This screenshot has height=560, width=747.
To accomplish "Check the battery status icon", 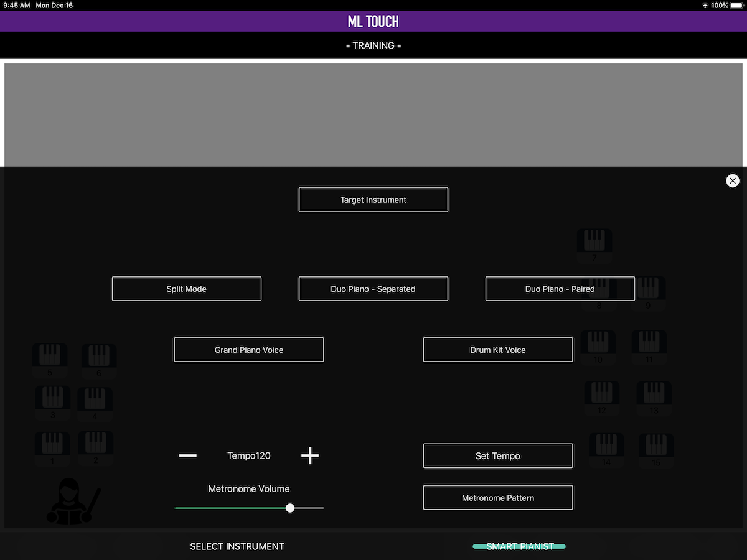I will [x=737, y=6].
